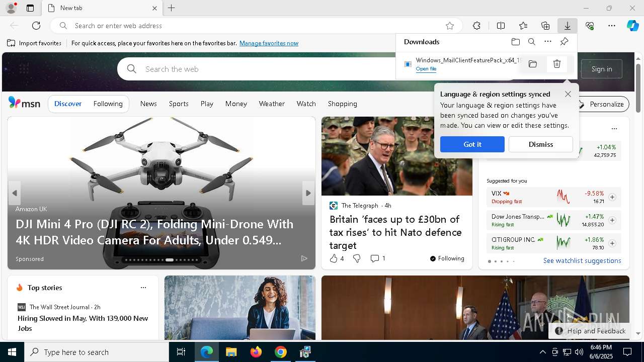644x362 pixels.
Task: Add this page to favorites star
Action: (450, 26)
